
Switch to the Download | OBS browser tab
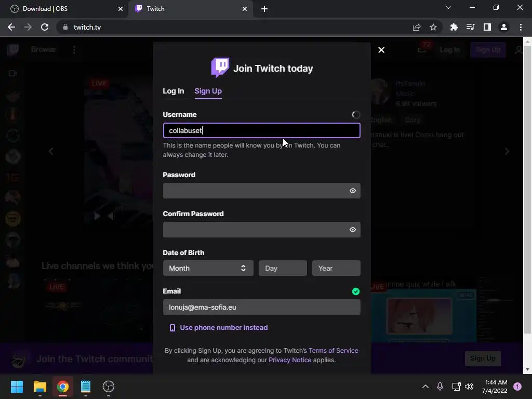[x=64, y=9]
